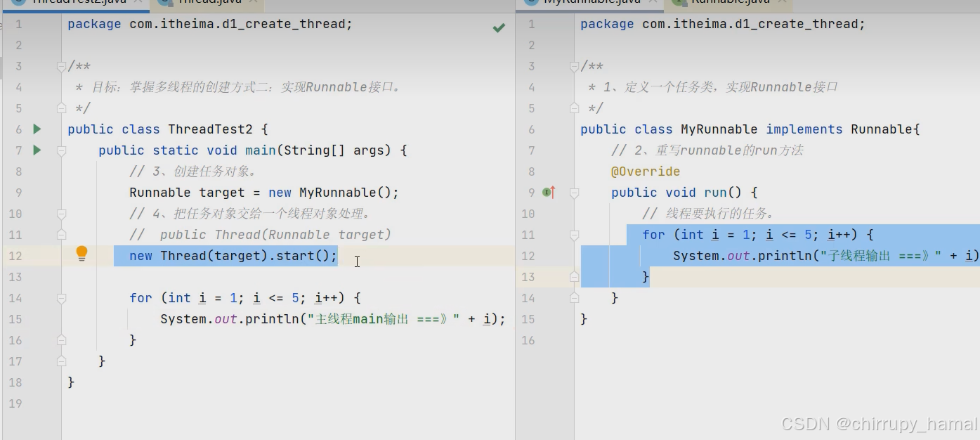Click line number 13 in MyRunnable gutter
Viewport: 980px width, 440px height.
(x=528, y=277)
